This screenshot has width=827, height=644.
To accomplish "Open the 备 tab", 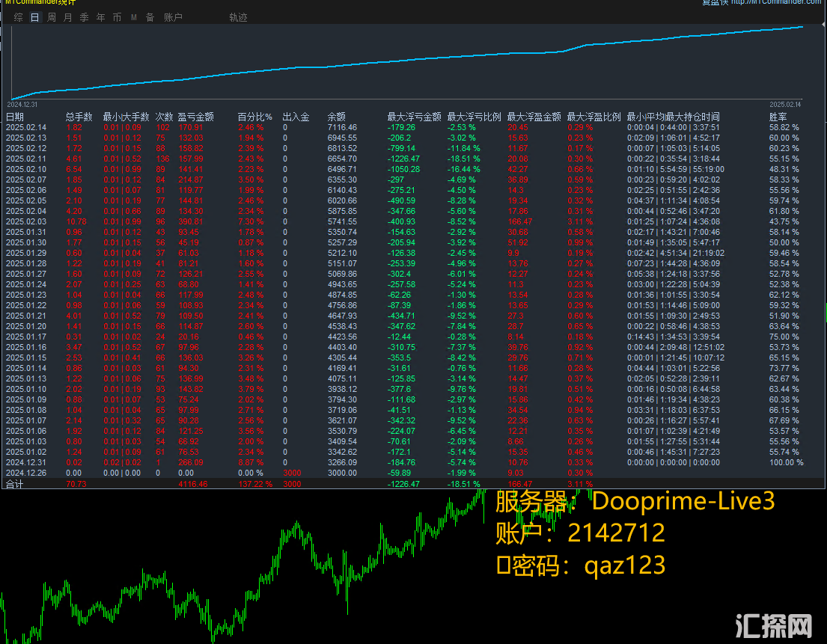I will (150, 17).
